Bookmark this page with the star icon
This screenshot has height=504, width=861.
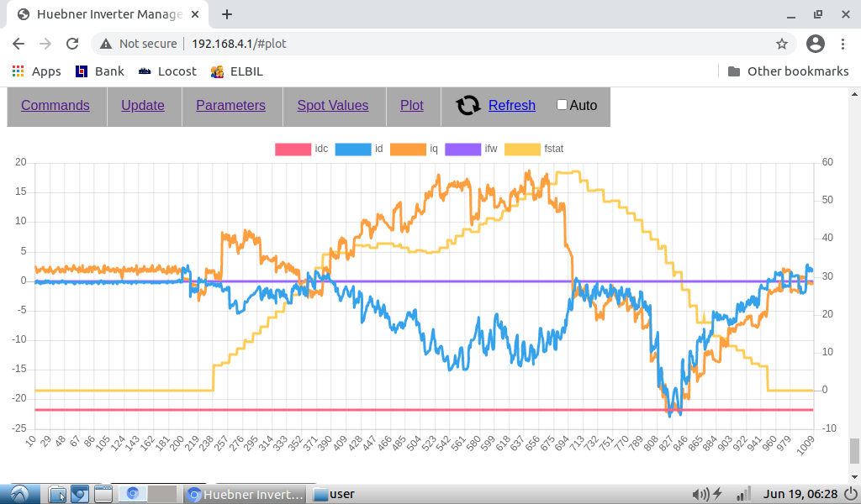click(x=782, y=44)
